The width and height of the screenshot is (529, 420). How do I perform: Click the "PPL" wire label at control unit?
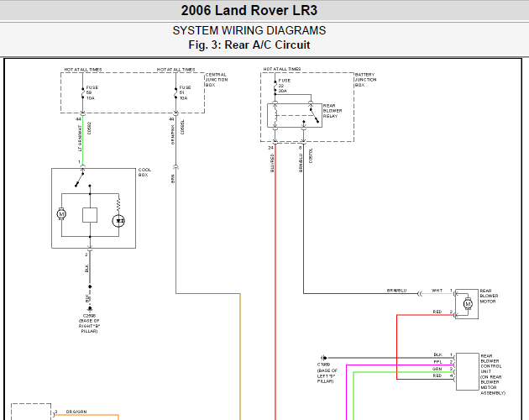pyautogui.click(x=438, y=361)
